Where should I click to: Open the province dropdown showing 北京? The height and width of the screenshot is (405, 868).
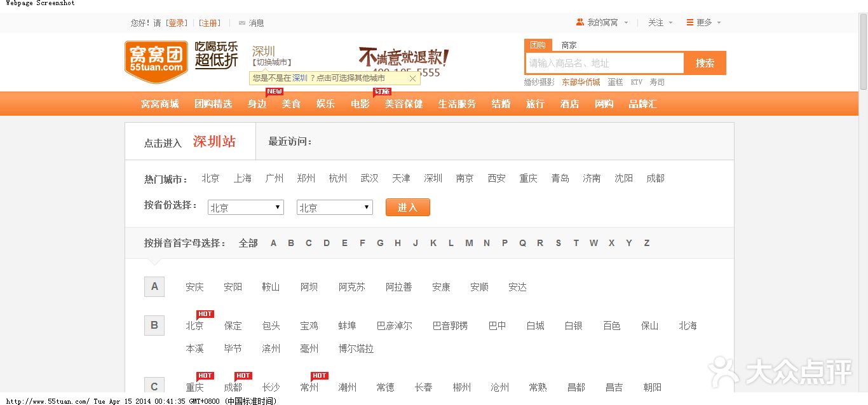245,207
